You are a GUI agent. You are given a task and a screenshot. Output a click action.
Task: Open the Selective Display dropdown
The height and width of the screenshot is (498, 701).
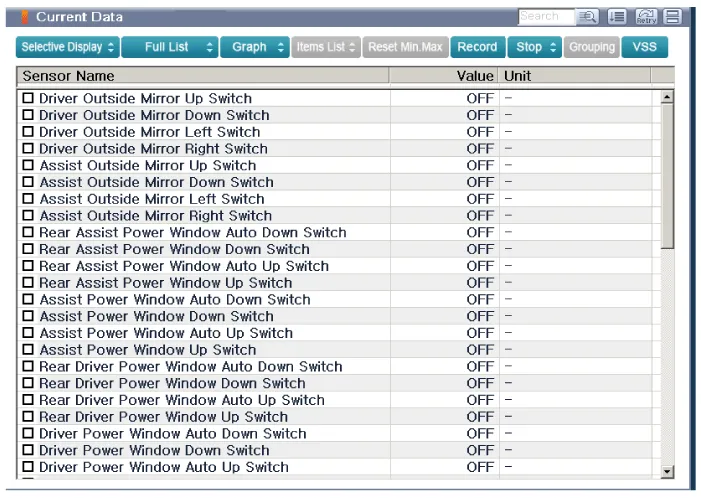pos(68,47)
